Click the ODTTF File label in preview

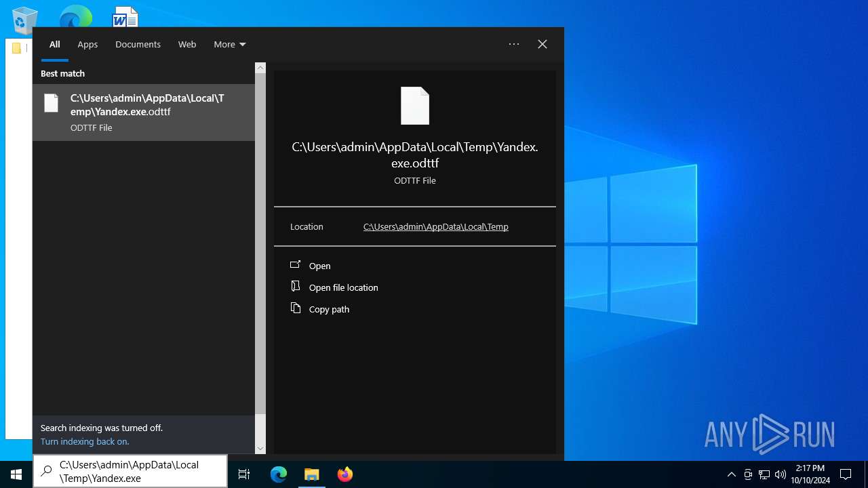[x=415, y=181]
